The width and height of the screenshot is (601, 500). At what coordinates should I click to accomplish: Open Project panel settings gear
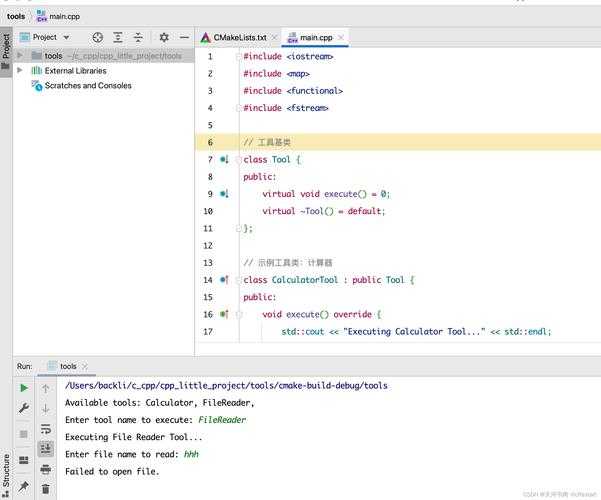(x=164, y=37)
